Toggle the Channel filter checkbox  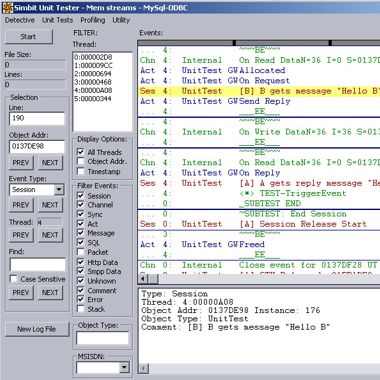(x=81, y=205)
